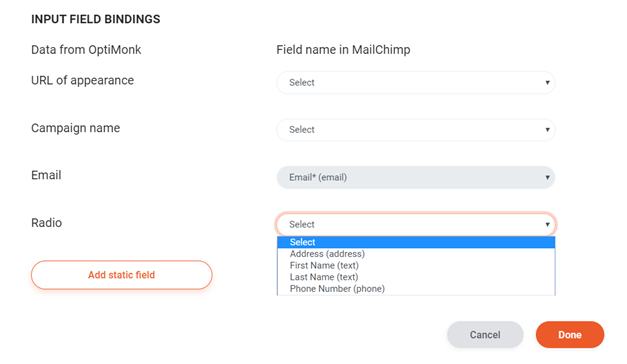
Task: Click the arrow icon on Campaign name dropdown
Action: [547, 130]
